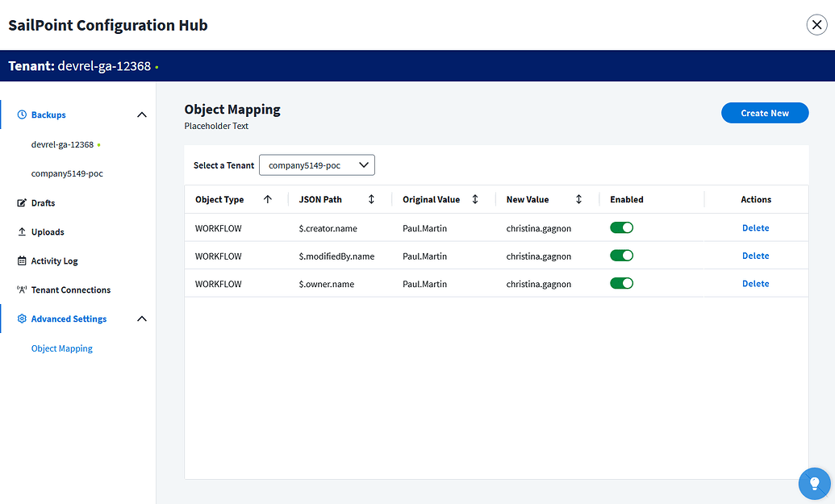Viewport: 835px width, 504px height.
Task: Toggle the $.modifiedBy.name mapping switch
Action: coord(621,256)
